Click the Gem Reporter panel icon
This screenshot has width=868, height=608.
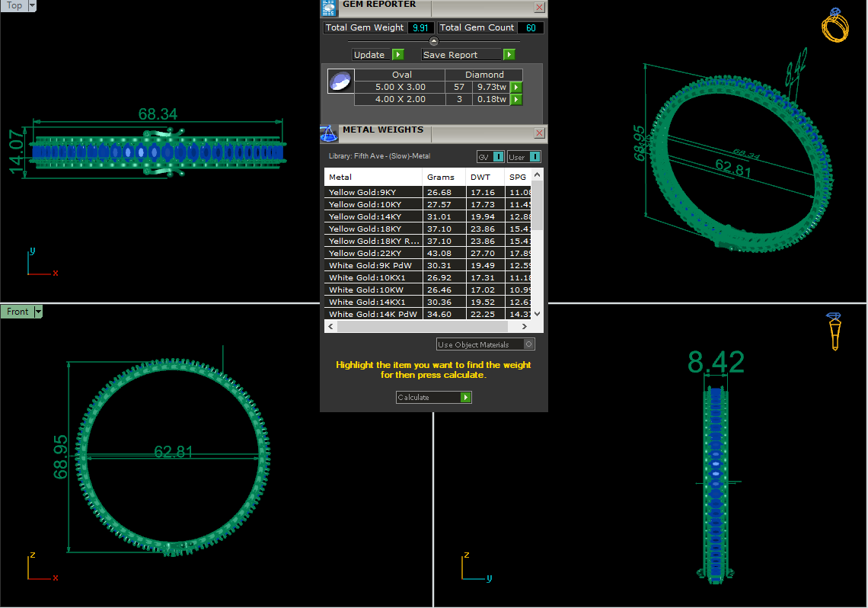coord(329,7)
